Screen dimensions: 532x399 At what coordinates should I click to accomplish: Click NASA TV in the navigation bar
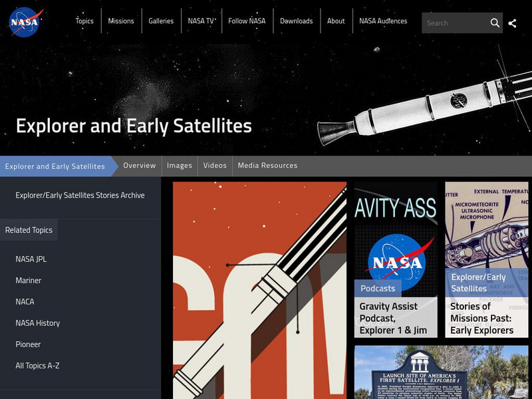tap(201, 21)
